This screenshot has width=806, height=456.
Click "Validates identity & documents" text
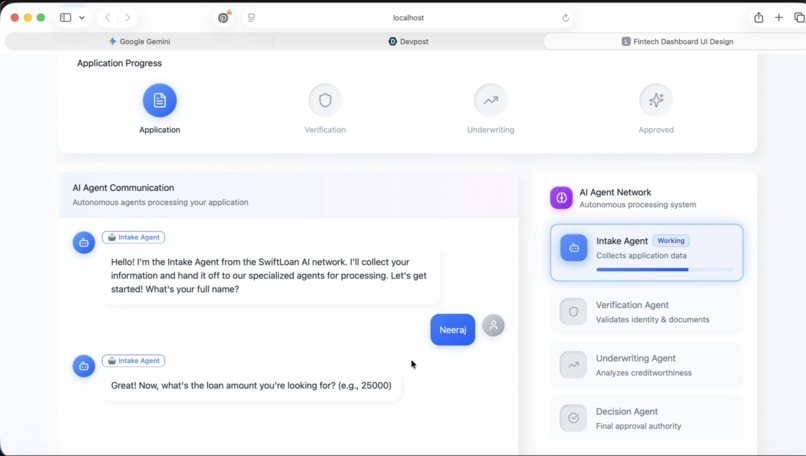[x=652, y=319]
